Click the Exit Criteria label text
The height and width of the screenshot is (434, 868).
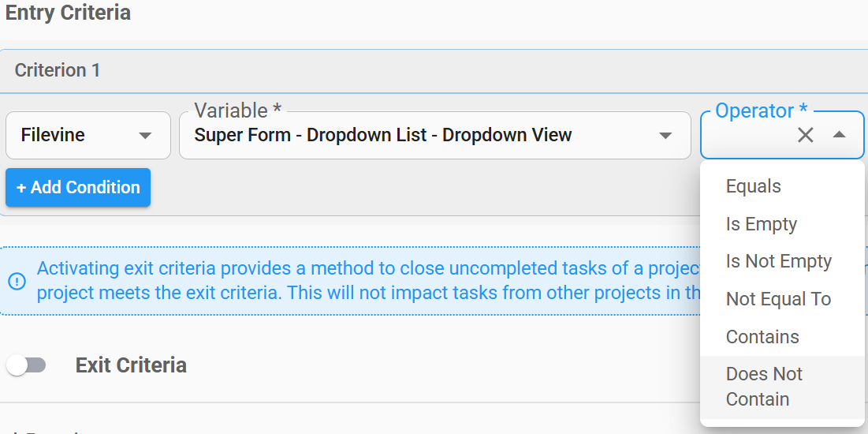(x=131, y=365)
